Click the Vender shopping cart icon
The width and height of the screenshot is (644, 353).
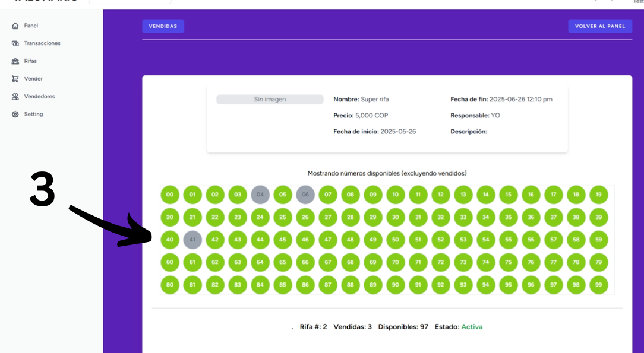pyautogui.click(x=15, y=79)
